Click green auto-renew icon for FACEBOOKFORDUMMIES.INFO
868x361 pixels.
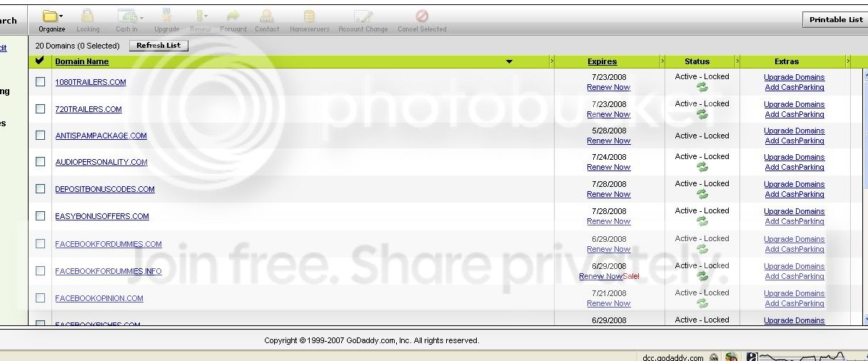[x=702, y=276]
